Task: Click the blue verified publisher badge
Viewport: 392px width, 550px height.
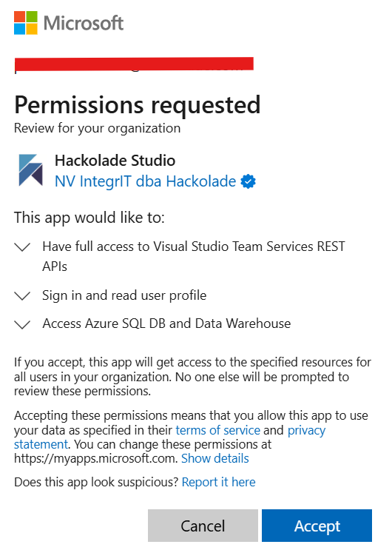Action: 249,181
